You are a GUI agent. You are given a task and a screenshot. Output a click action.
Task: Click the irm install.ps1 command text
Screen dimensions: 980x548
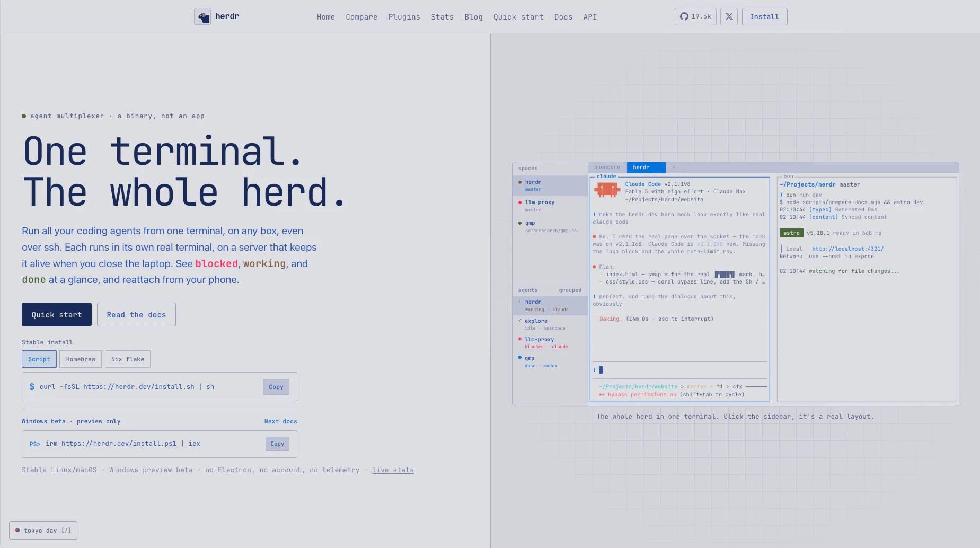(123, 444)
